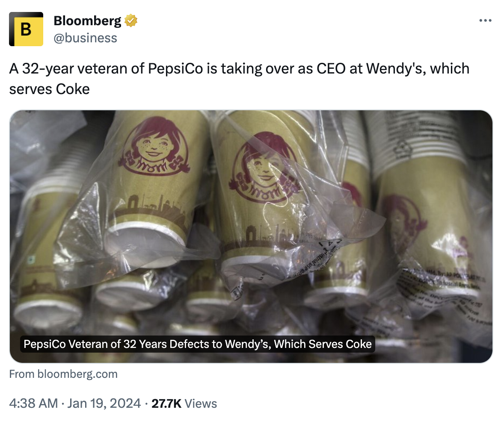Viewport: 504px width, 424px height.
Task: Click the gold verified badge
Action: [x=130, y=21]
